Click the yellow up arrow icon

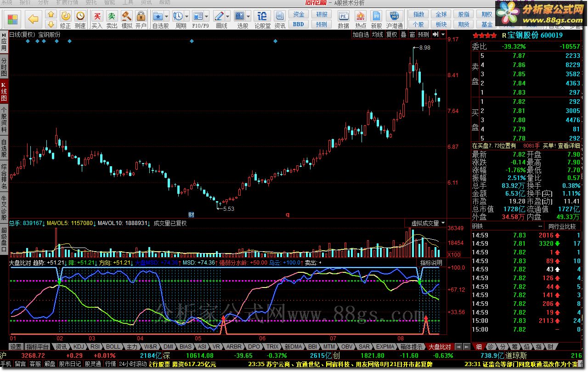(51, 15)
